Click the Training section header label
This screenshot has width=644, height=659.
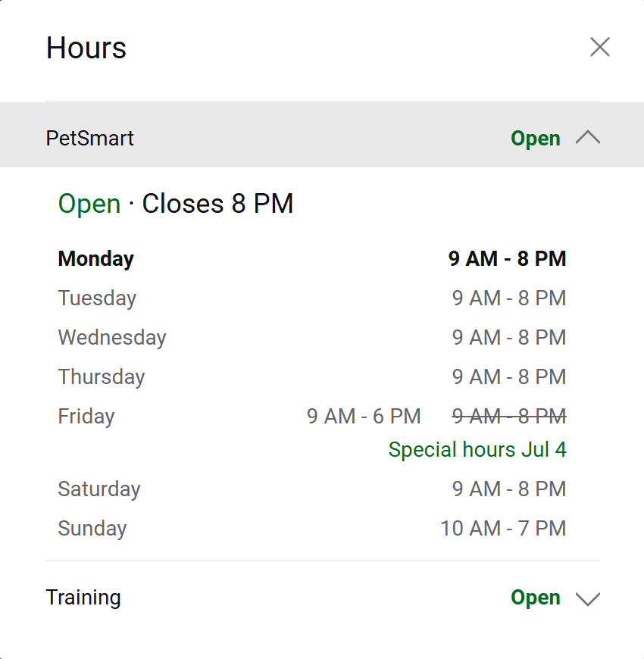tap(83, 598)
